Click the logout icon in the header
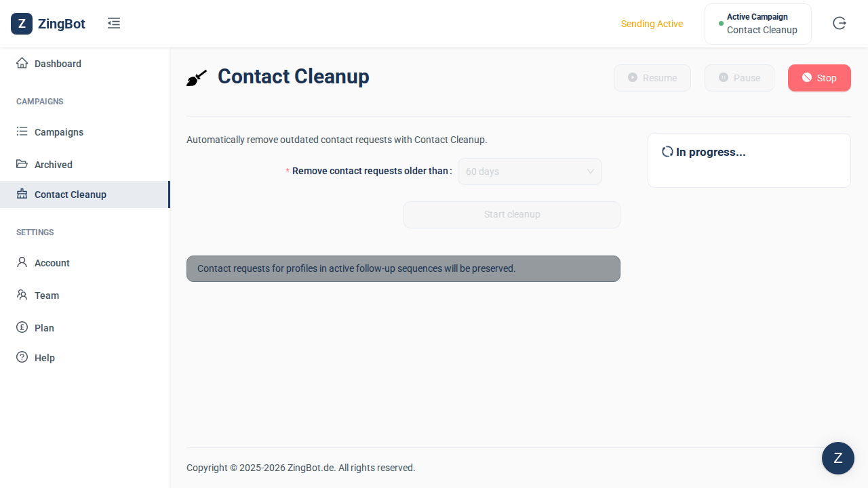The height and width of the screenshot is (488, 868). coord(840,24)
